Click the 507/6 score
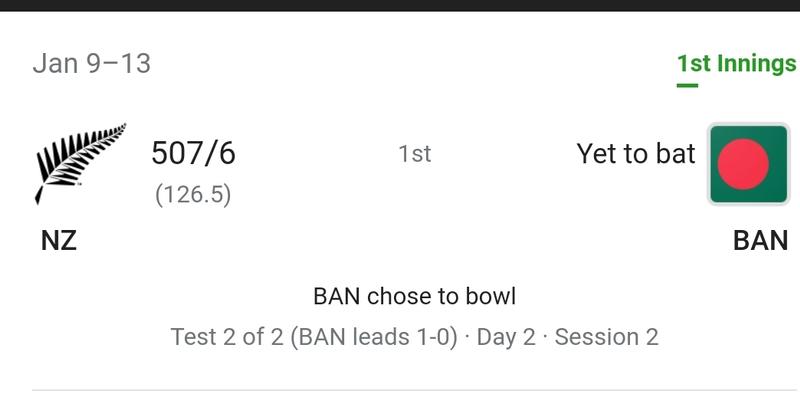The height and width of the screenshot is (396, 800). 193,153
